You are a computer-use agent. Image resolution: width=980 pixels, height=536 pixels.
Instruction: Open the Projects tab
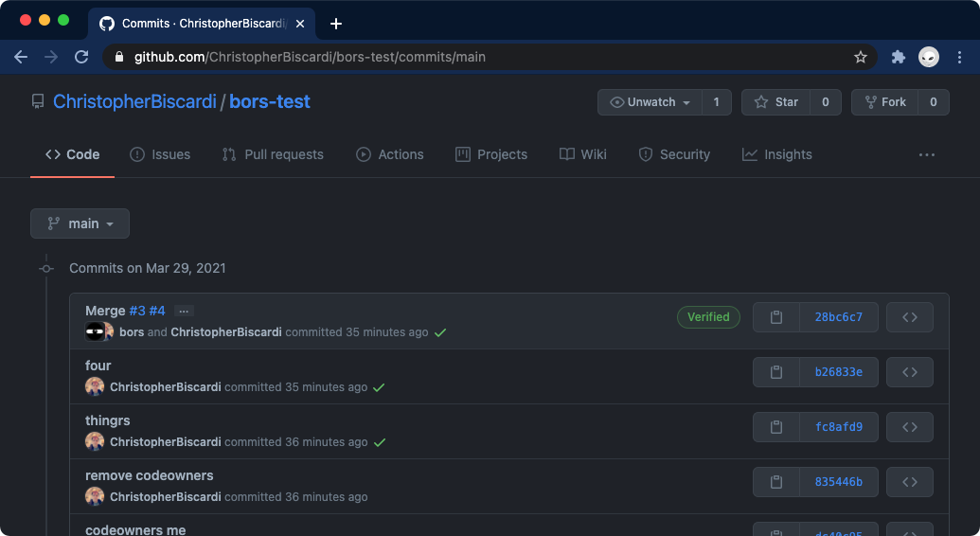click(491, 154)
